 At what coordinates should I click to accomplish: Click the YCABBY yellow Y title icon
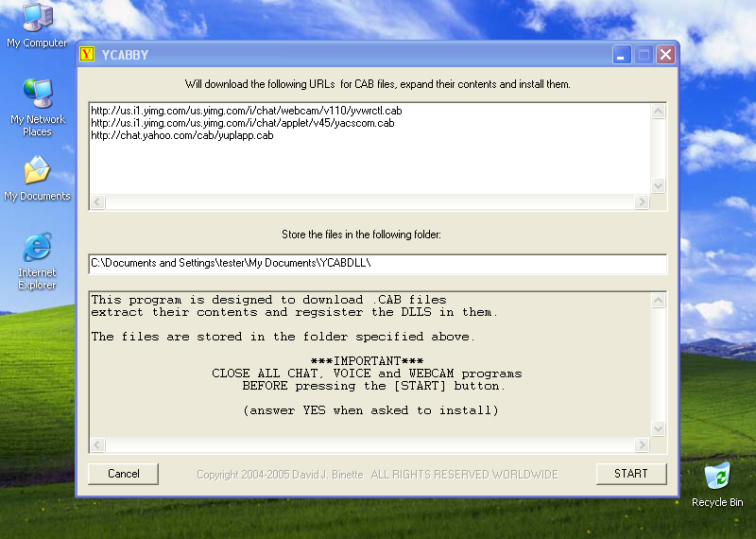[87, 54]
